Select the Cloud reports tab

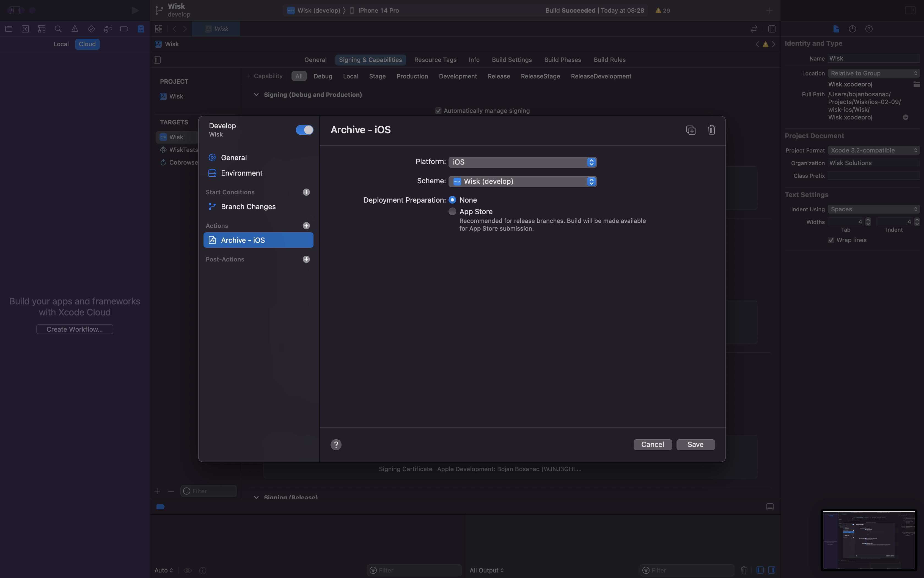pyautogui.click(x=87, y=44)
